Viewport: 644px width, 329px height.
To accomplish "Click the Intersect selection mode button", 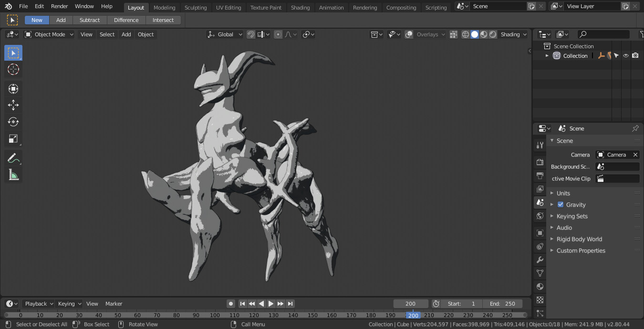I will pyautogui.click(x=163, y=20).
